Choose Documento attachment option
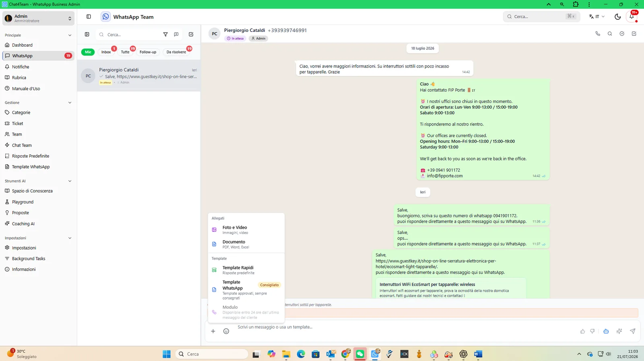Image resolution: width=644 pixels, height=361 pixels. [246, 244]
